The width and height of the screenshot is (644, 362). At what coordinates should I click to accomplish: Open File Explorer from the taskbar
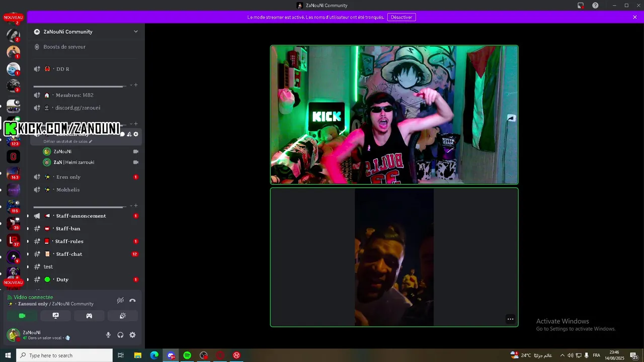pyautogui.click(x=137, y=355)
